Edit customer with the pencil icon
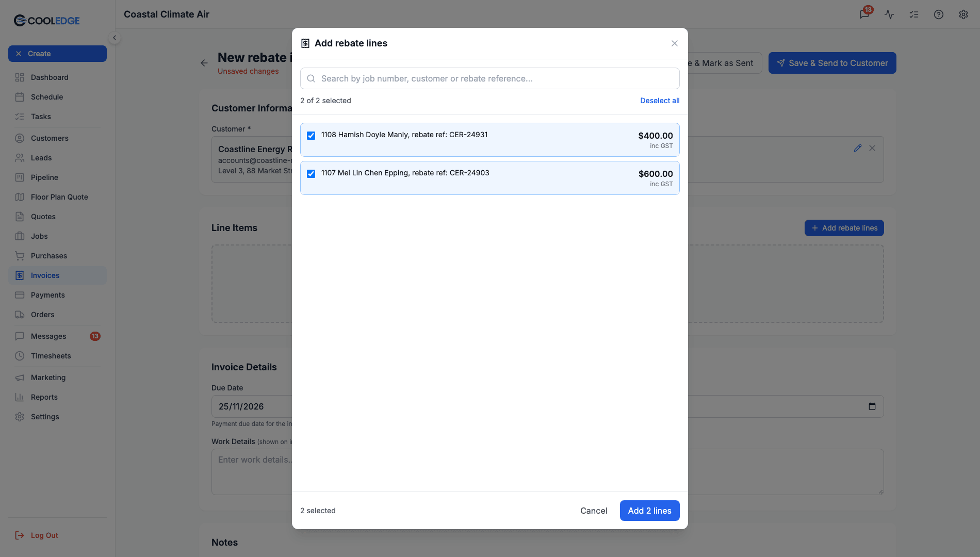Screen dimensions: 980x557 tap(858, 148)
